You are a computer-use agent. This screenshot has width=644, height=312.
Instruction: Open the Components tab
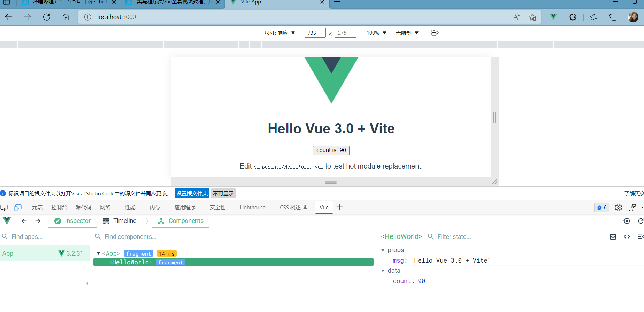tap(181, 221)
